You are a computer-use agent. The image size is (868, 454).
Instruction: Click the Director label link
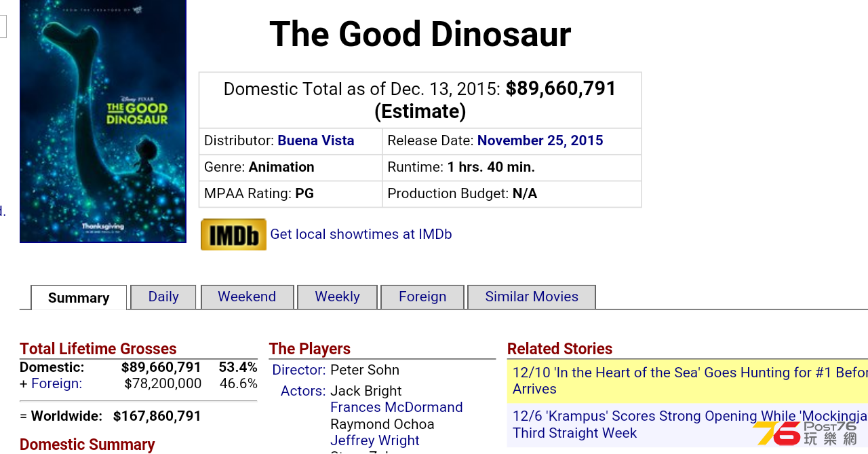point(299,370)
